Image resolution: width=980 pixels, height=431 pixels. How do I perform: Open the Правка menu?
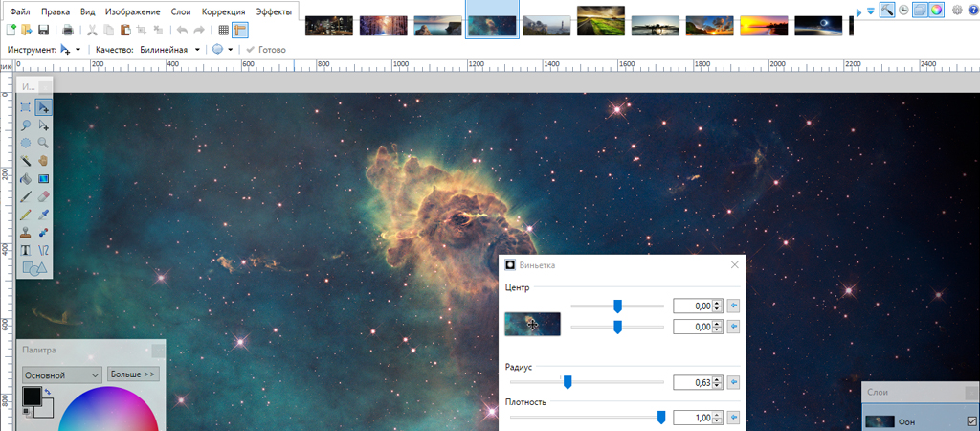tap(55, 11)
